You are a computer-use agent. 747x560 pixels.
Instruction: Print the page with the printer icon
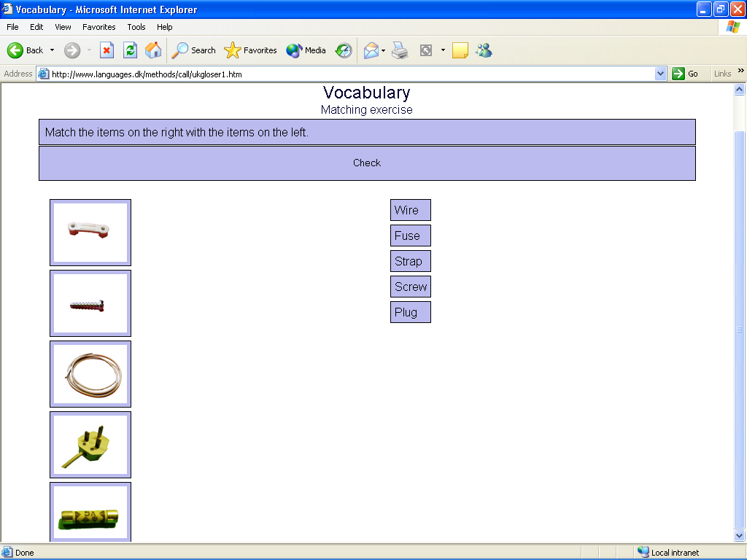coord(400,50)
